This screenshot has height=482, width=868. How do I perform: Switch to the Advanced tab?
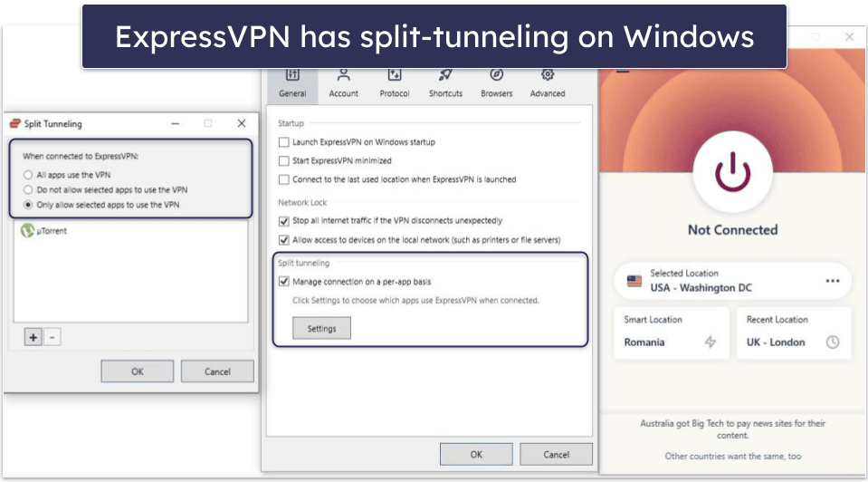click(x=548, y=85)
